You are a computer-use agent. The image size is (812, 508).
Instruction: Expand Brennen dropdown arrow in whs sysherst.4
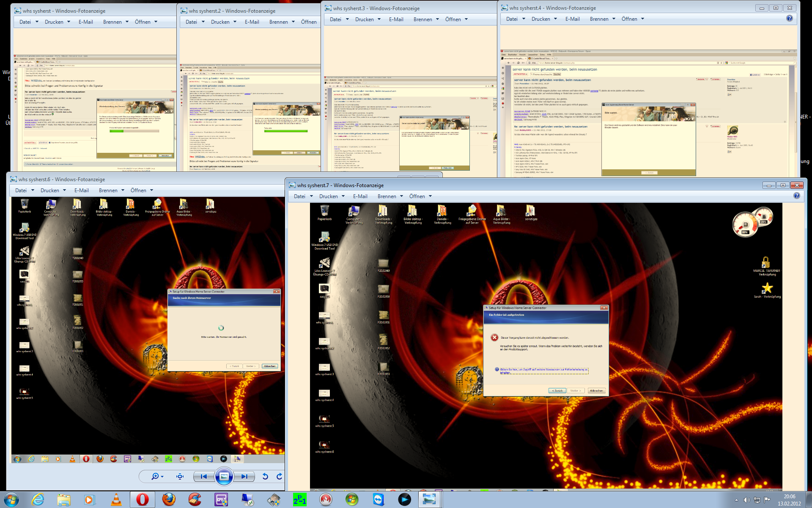(x=614, y=19)
